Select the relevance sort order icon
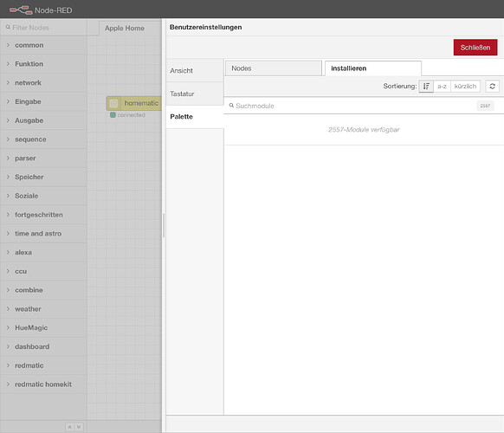The image size is (504, 433). [426, 86]
